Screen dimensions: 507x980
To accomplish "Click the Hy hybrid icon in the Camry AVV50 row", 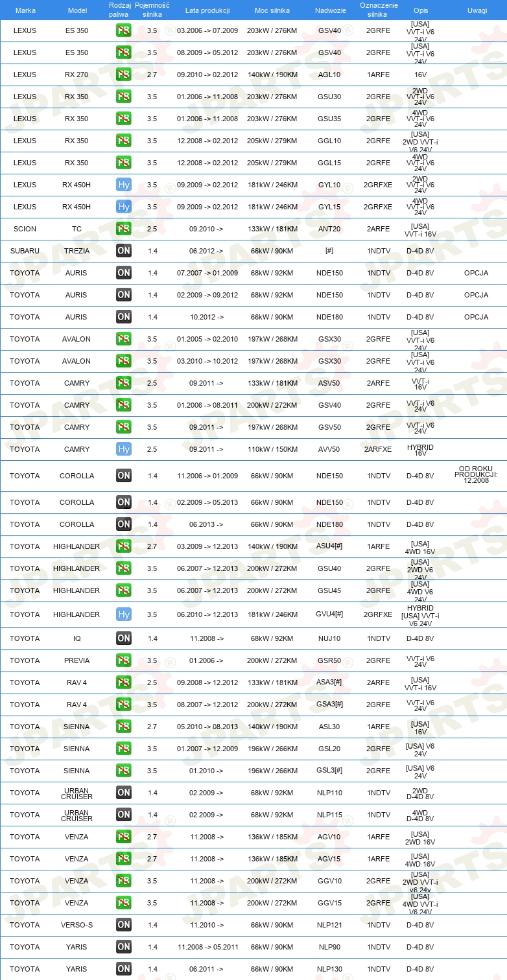I will click(124, 449).
